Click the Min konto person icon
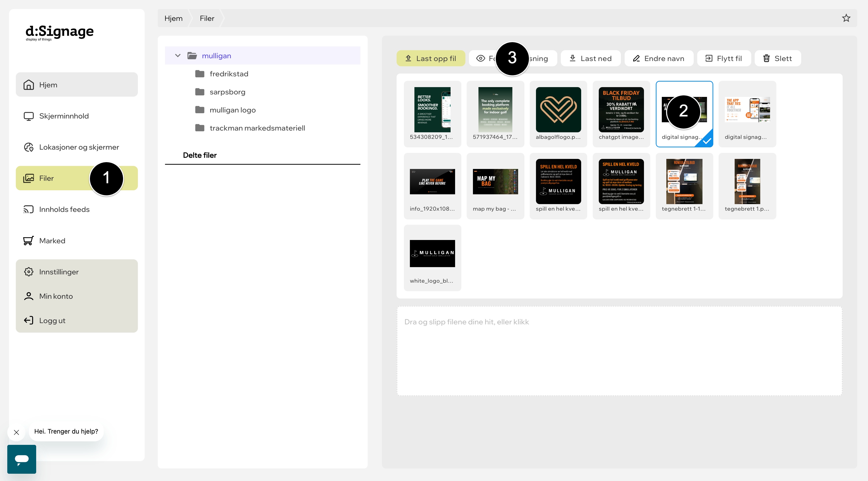The height and width of the screenshot is (481, 868). (x=29, y=296)
